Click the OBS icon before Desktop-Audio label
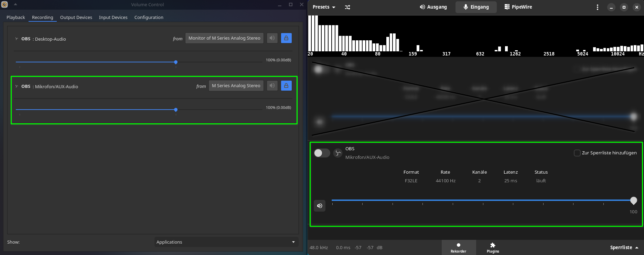 pyautogui.click(x=17, y=39)
